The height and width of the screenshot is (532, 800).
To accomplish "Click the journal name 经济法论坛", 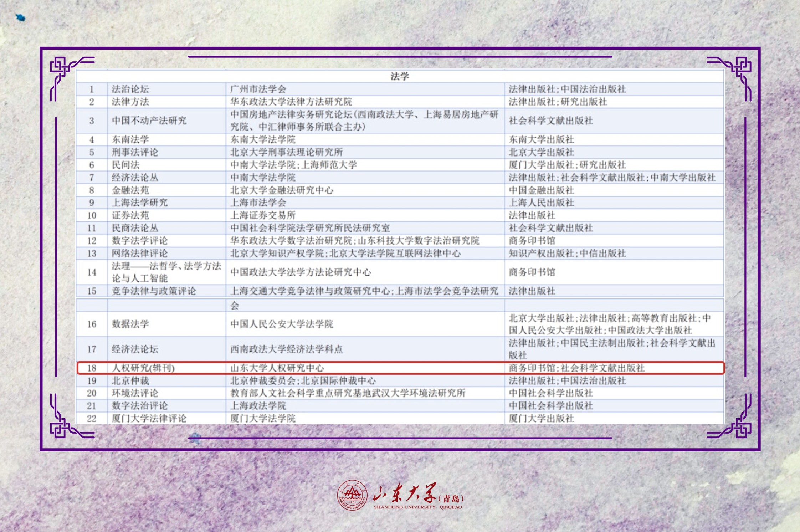I will (135, 349).
